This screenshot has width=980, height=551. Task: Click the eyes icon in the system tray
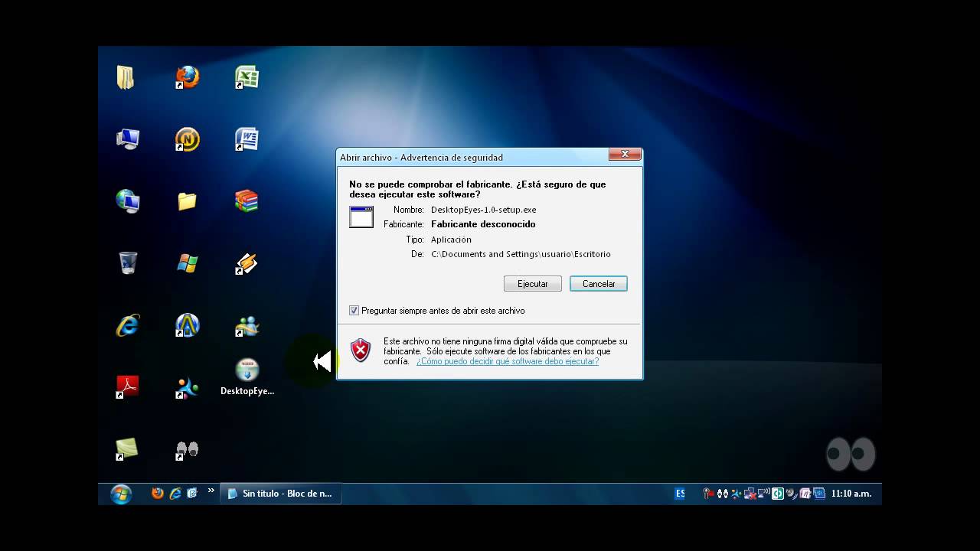(722, 494)
